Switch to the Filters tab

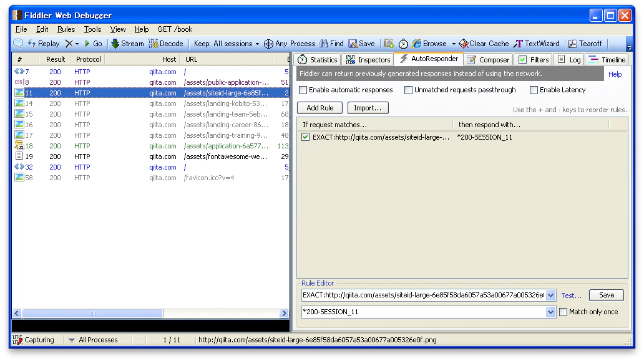[533, 59]
